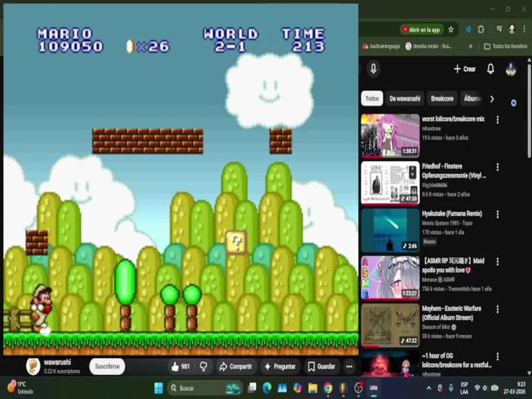Open weather widget 11°C Soleado
Image resolution: width=532 pixels, height=399 pixels.
[21, 387]
